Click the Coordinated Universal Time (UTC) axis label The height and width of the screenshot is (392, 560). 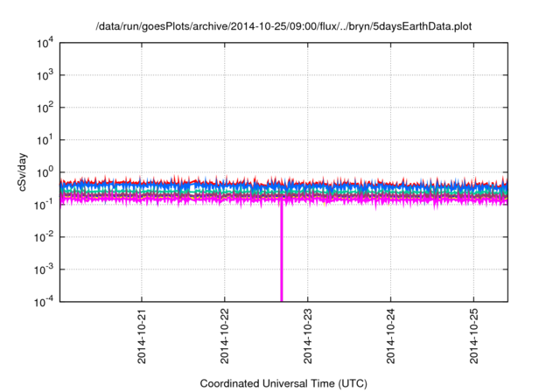click(x=283, y=383)
